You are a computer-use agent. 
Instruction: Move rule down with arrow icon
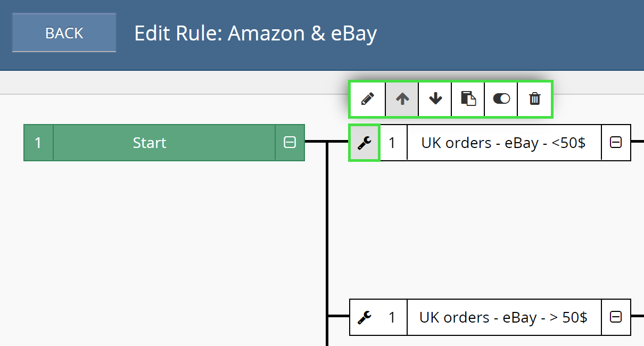[435, 99]
